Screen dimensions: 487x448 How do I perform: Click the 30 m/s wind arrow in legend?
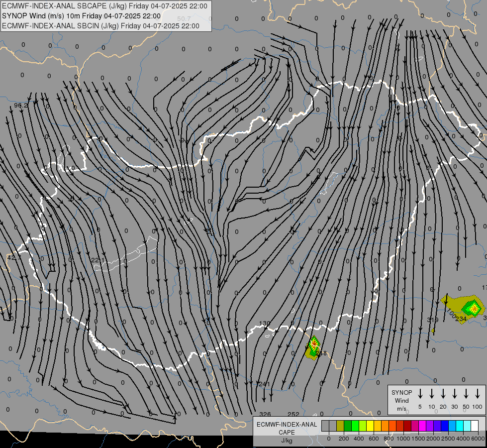click(455, 394)
